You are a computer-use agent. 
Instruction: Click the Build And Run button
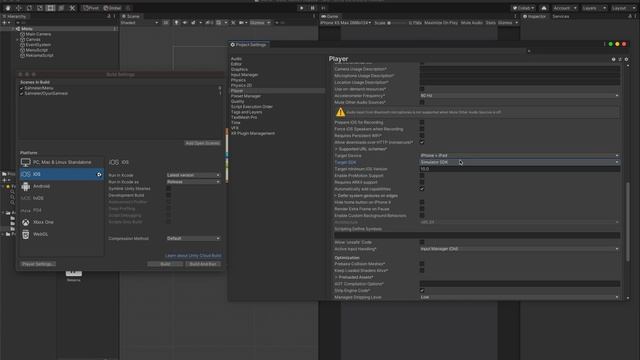pos(203,264)
